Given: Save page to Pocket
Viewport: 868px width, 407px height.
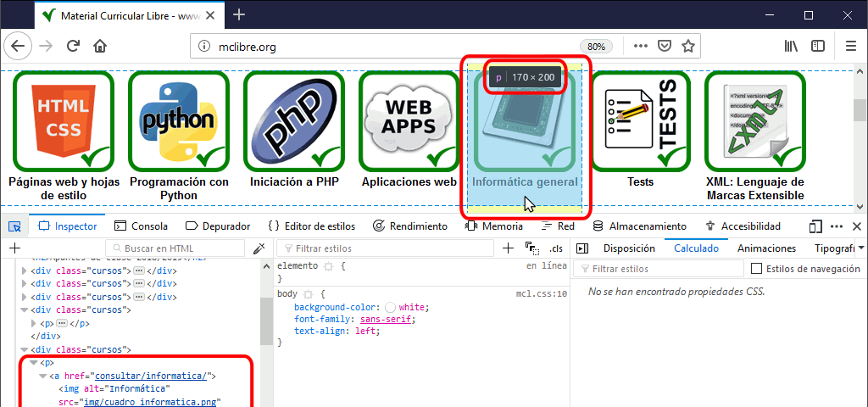Looking at the screenshot, I should [x=665, y=47].
